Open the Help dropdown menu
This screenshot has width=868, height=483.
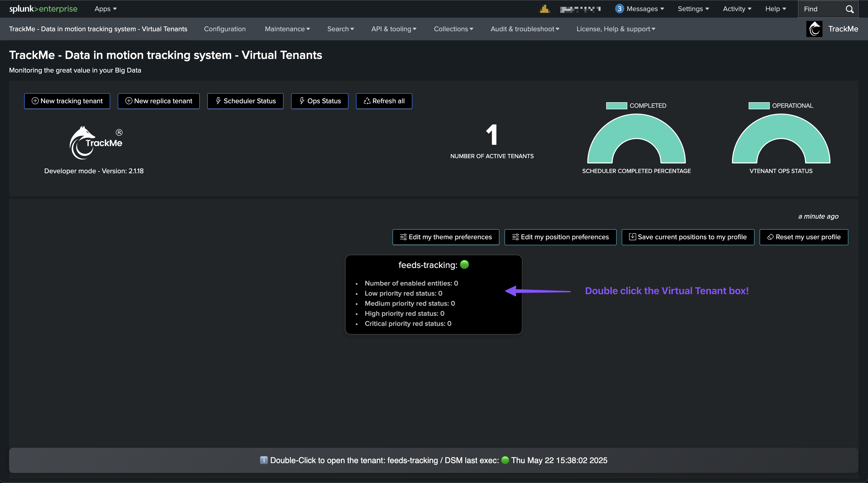click(x=775, y=9)
